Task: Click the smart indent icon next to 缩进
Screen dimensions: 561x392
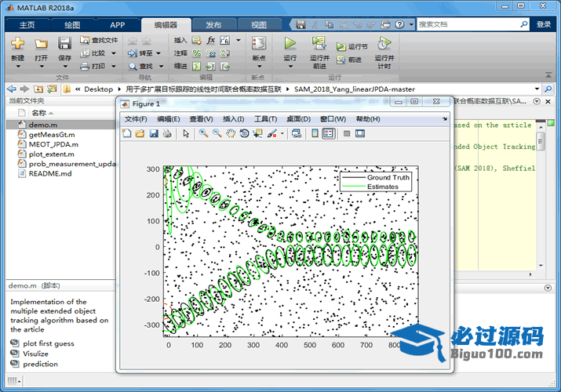Action: pyautogui.click(x=197, y=66)
